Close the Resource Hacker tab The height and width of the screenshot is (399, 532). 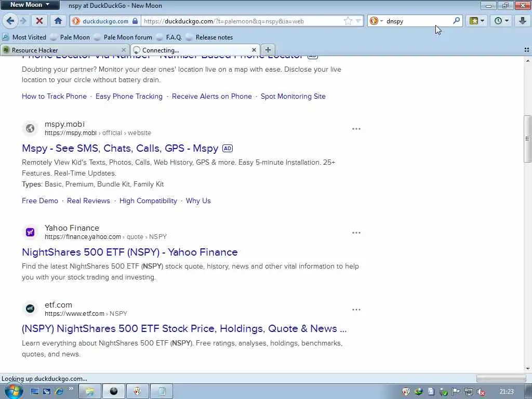124,50
